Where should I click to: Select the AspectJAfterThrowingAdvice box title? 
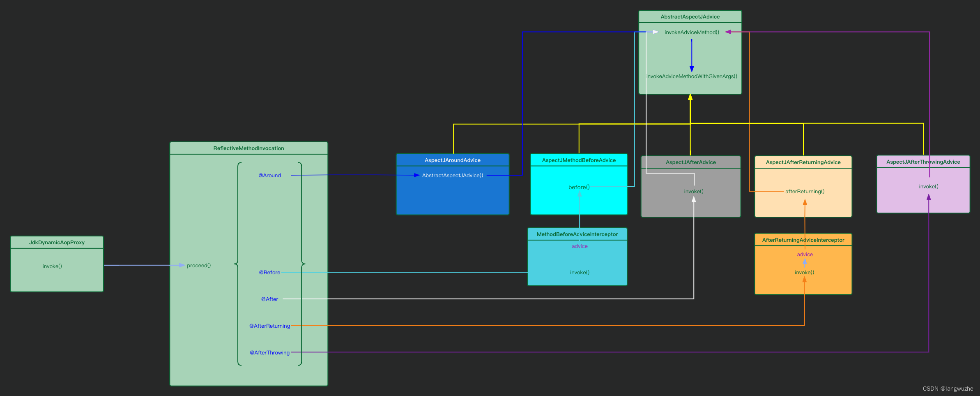click(923, 162)
